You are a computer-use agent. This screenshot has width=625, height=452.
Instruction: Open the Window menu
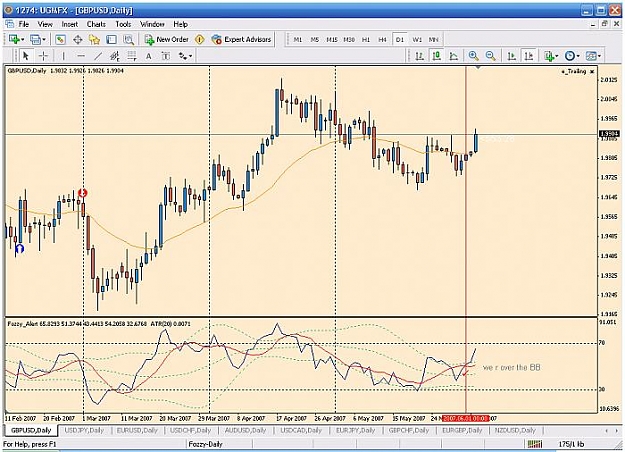tap(152, 24)
